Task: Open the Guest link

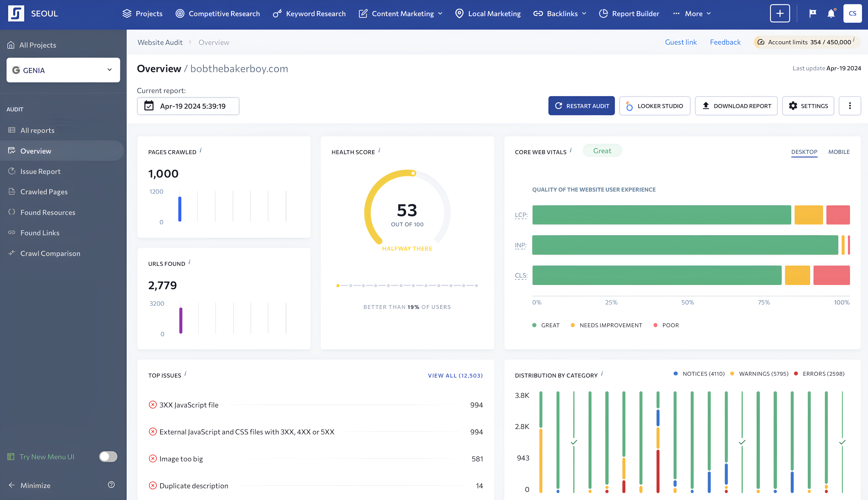Action: (681, 42)
